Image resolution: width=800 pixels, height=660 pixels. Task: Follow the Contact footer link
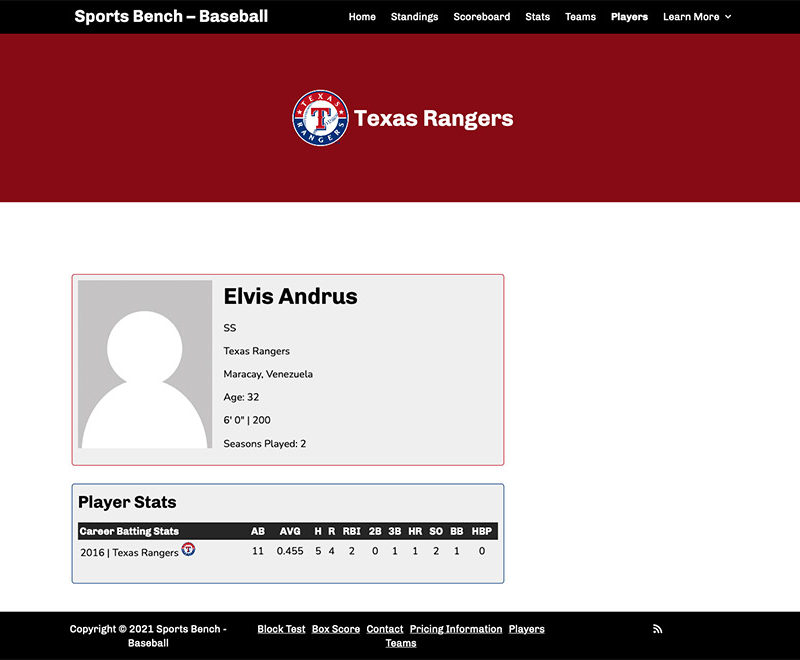(x=385, y=629)
